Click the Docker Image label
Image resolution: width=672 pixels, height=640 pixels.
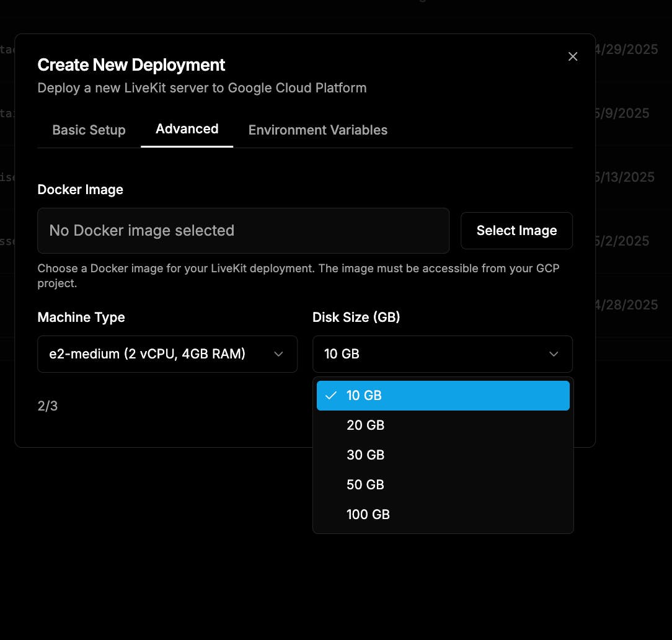pos(80,190)
